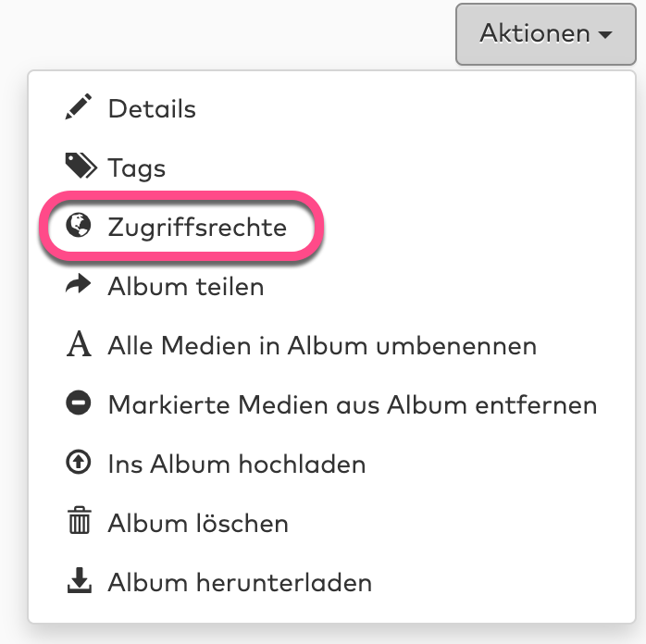
Task: Click the tags icon
Action: coord(81,167)
